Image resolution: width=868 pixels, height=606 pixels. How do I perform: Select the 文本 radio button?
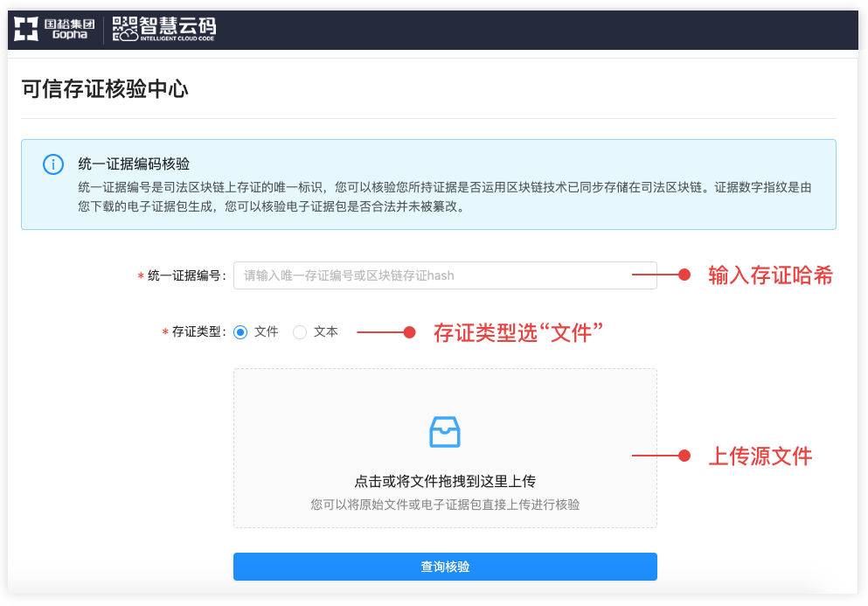(x=300, y=332)
